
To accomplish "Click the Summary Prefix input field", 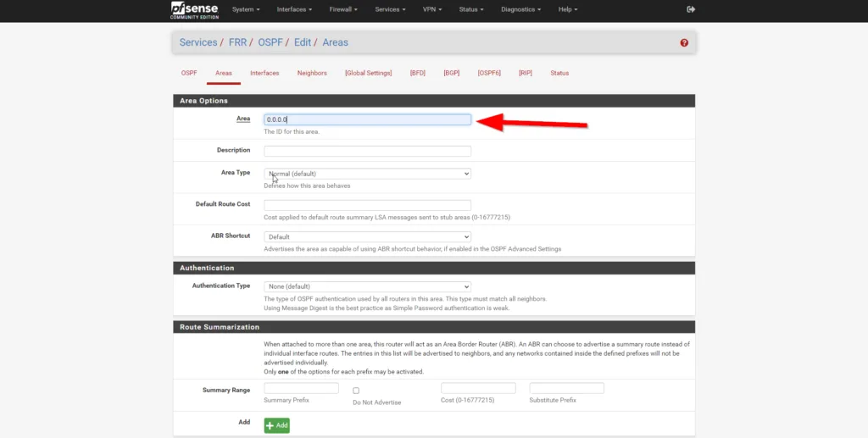I will pos(301,388).
